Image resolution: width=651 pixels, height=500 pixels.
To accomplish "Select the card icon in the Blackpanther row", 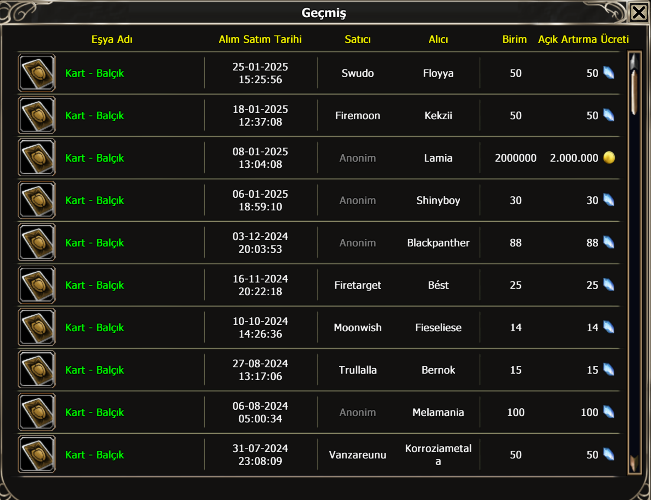I will [37, 243].
